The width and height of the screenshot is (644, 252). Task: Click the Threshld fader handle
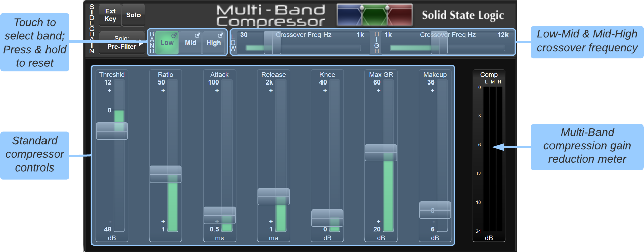coord(112,131)
